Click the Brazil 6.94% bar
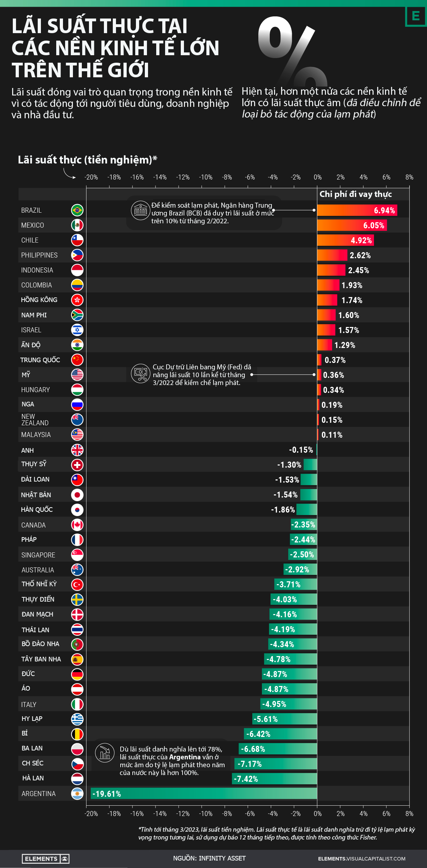Viewport: 427px width, 868px height. [x=357, y=210]
